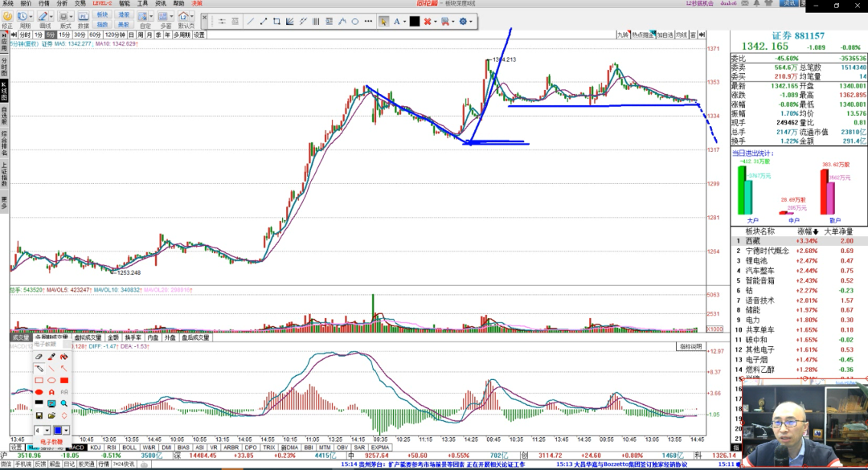Click the red X delete drawings icon
This screenshot has width=868, height=470.
tap(428, 22)
